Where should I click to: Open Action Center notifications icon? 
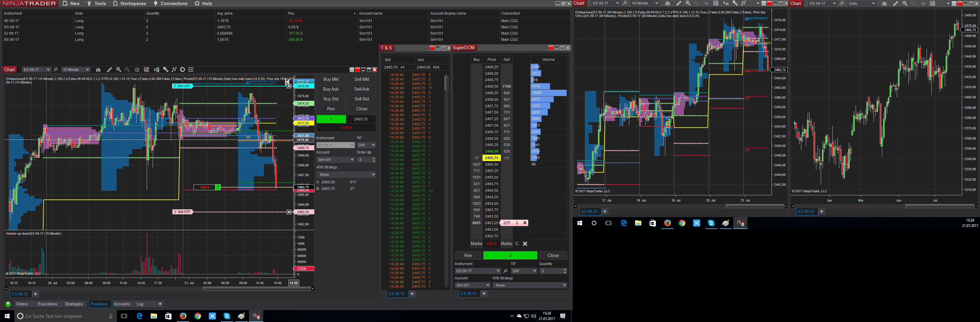tap(563, 316)
